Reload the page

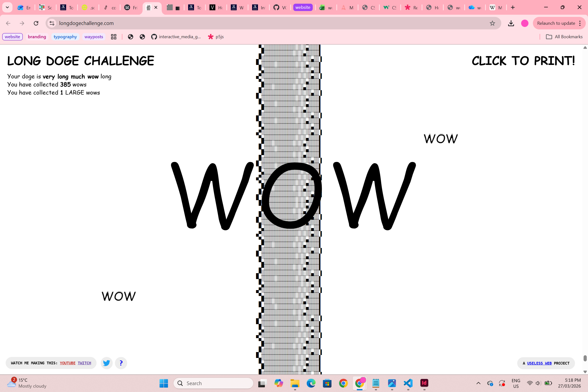[x=36, y=23]
